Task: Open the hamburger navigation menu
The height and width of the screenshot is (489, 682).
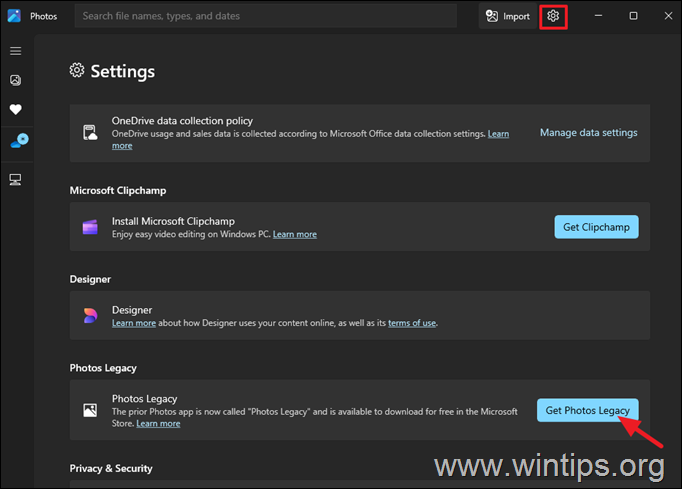Action: tap(15, 51)
